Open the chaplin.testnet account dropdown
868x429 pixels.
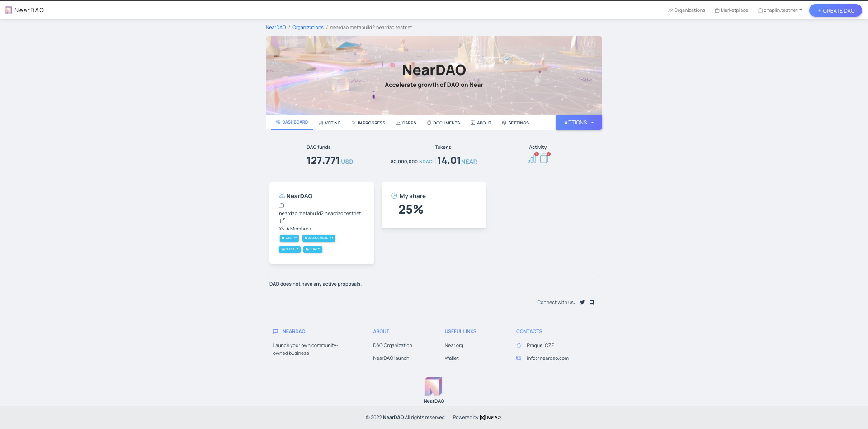click(780, 10)
